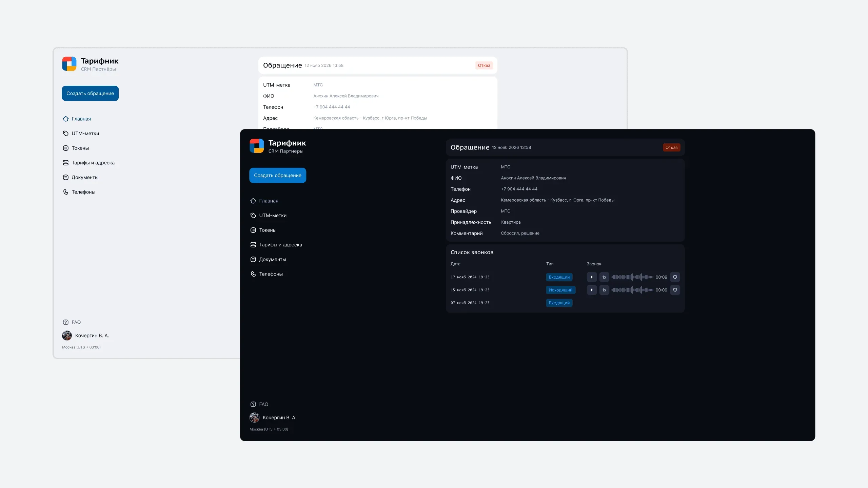Viewport: 868px width, 488px height.
Task: Download the 17 нояб call recording
Action: click(x=675, y=277)
